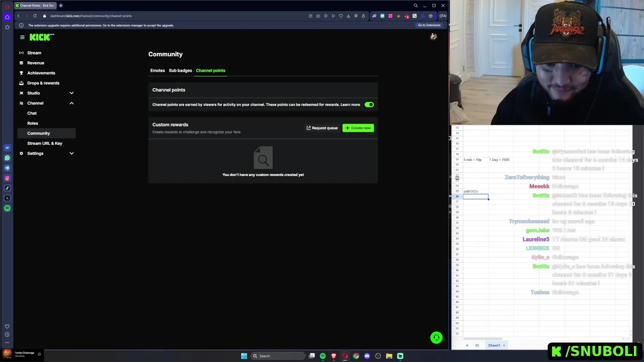Open Google Chrome from the taskbar
The height and width of the screenshot is (362, 644).
356,356
